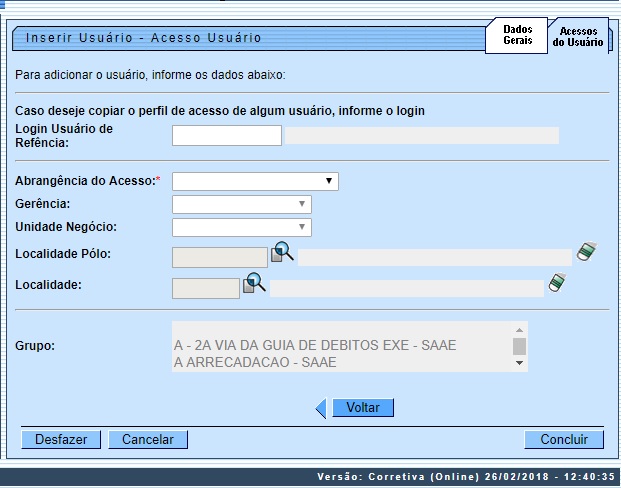The image size is (621, 488).
Task: Click the Desfazer button
Action: pyautogui.click(x=61, y=439)
